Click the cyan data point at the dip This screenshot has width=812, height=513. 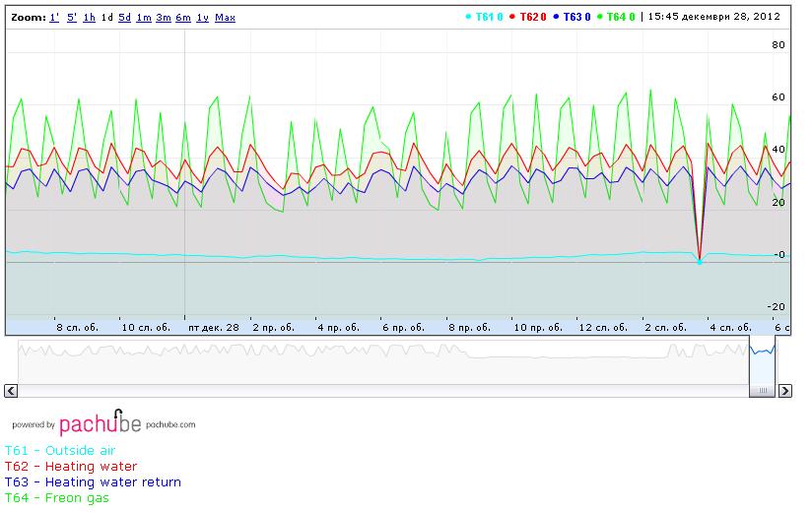(700, 262)
